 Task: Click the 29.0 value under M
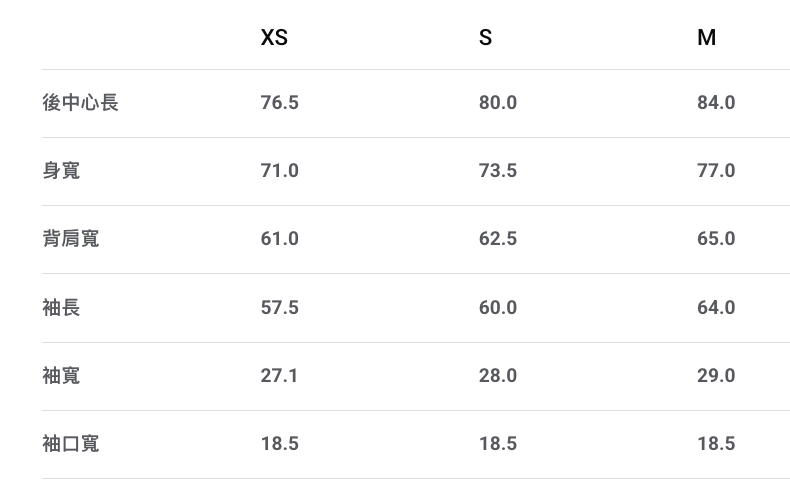pyautogui.click(x=716, y=375)
